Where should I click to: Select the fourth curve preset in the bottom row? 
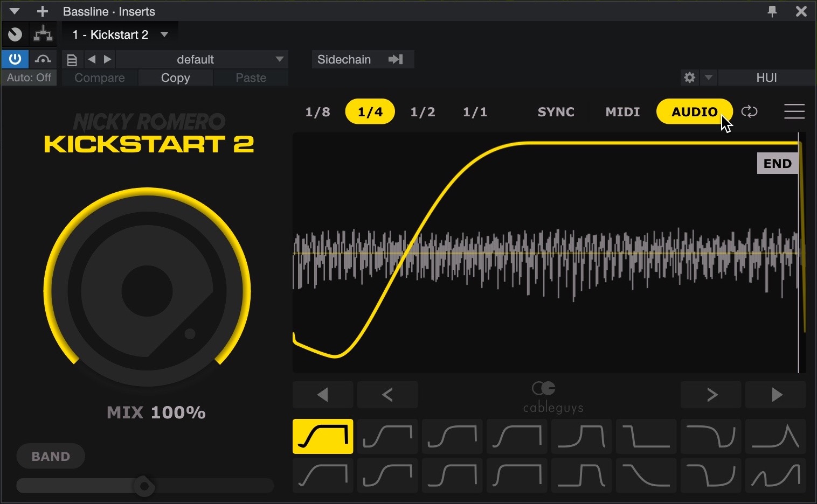point(517,475)
